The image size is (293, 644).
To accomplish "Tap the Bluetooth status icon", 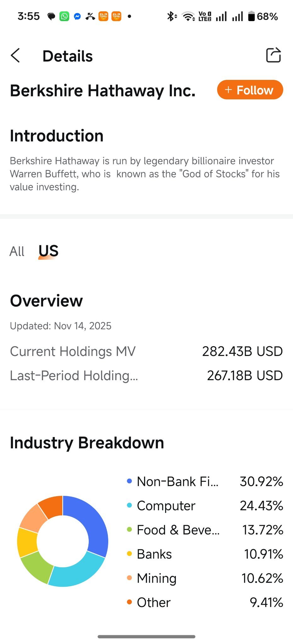I will click(x=172, y=16).
